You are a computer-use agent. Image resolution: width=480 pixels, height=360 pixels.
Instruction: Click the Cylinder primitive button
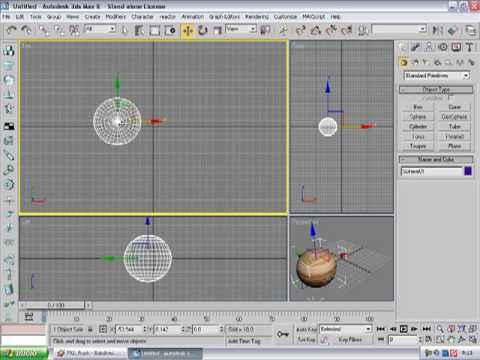point(418,126)
